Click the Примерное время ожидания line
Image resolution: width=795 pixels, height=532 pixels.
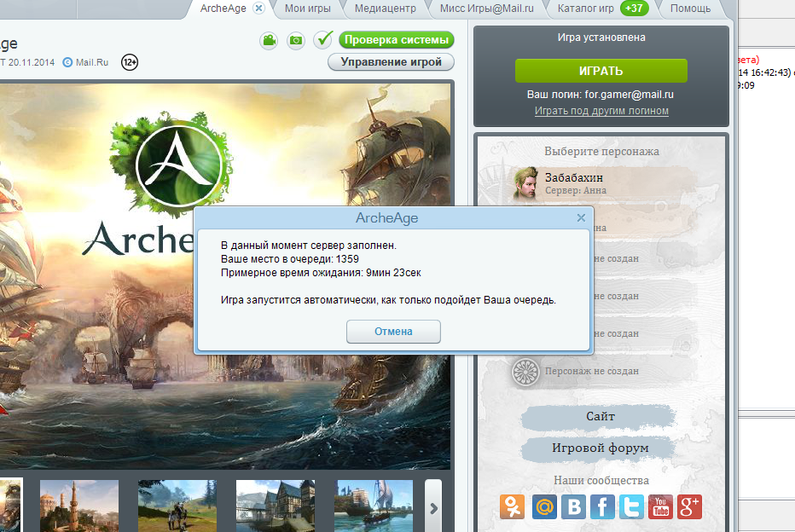point(321,273)
